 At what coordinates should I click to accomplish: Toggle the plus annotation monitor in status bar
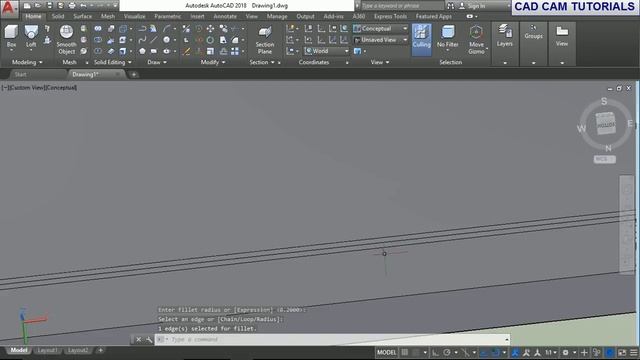coord(584,352)
